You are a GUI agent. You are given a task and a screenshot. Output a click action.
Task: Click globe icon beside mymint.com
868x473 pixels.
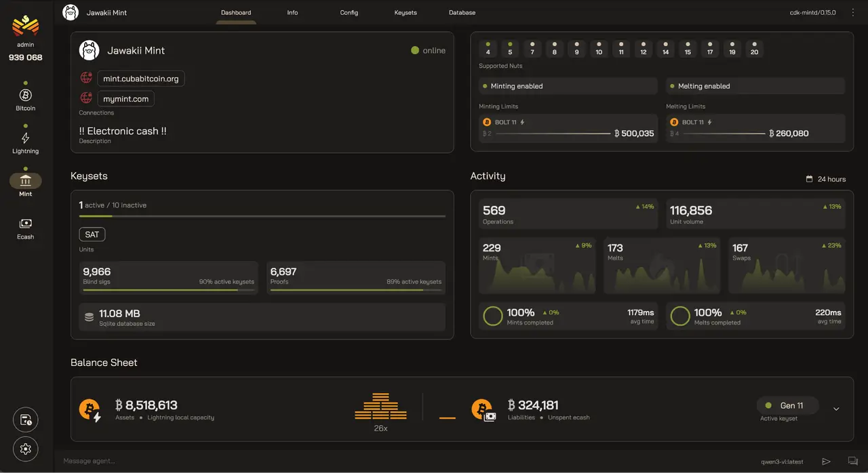pyautogui.click(x=86, y=98)
